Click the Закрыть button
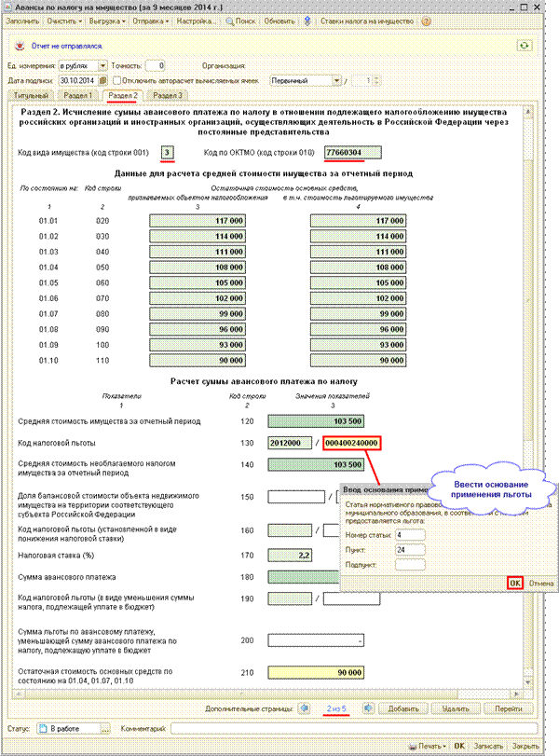 pos(525,746)
